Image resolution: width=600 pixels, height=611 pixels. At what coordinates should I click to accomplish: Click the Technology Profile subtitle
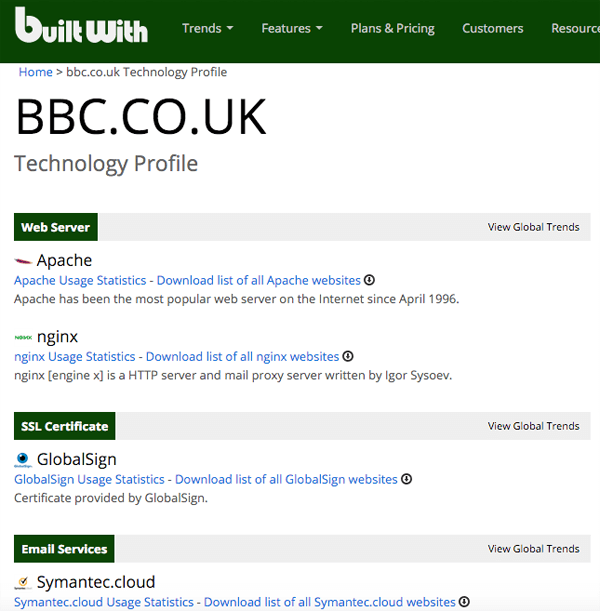pyautogui.click(x=106, y=164)
